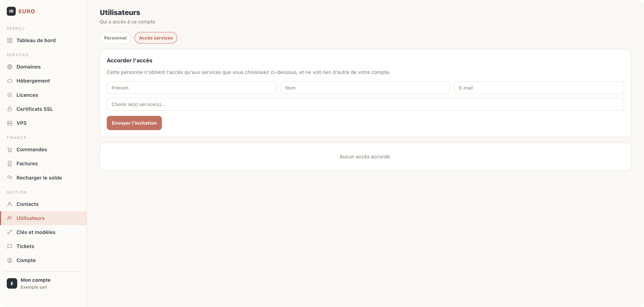Focus the E-mail input field
644x307 pixels.
(539, 88)
